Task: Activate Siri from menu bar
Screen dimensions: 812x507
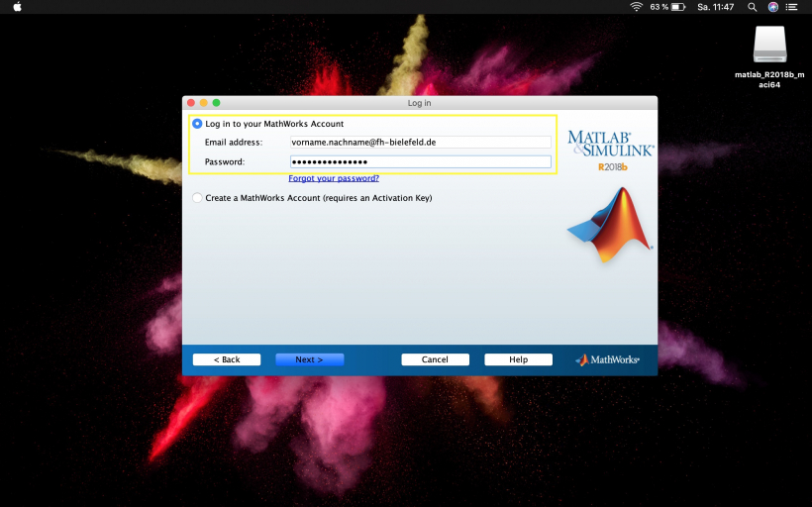Action: click(772, 6)
